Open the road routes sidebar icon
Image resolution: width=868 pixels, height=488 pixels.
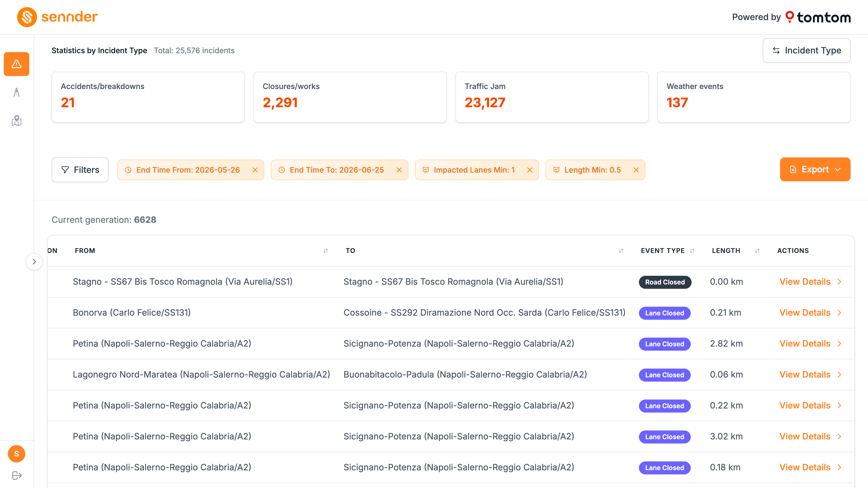coord(17,92)
